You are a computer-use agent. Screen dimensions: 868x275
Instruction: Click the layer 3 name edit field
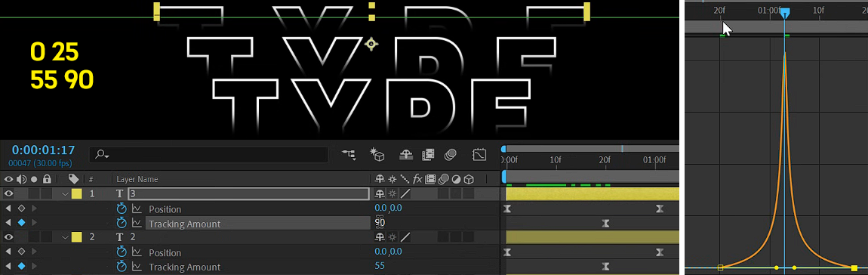point(248,193)
